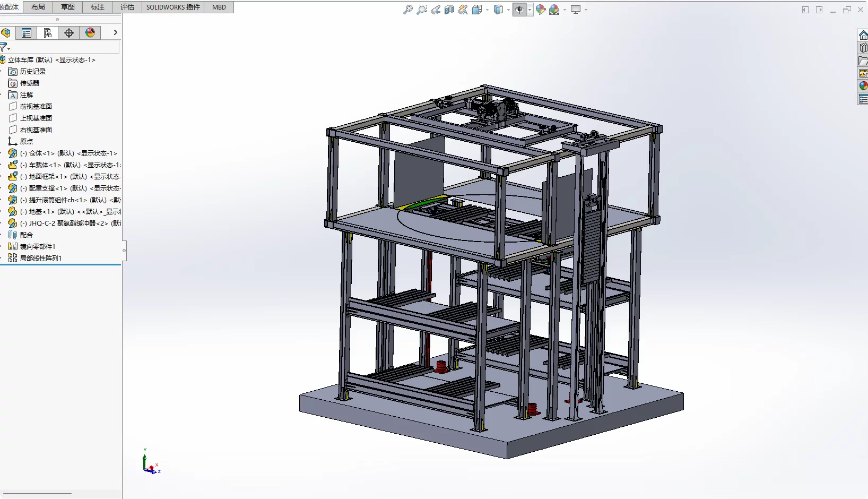
Task: Open the 布局 ribbon tab
Action: point(38,7)
